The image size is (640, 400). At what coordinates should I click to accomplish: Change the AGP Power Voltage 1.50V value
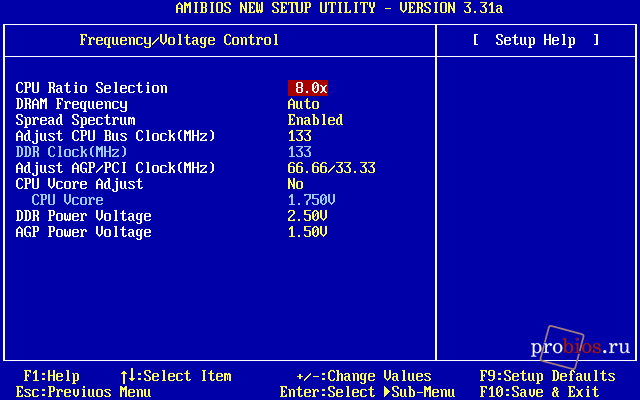coord(307,232)
